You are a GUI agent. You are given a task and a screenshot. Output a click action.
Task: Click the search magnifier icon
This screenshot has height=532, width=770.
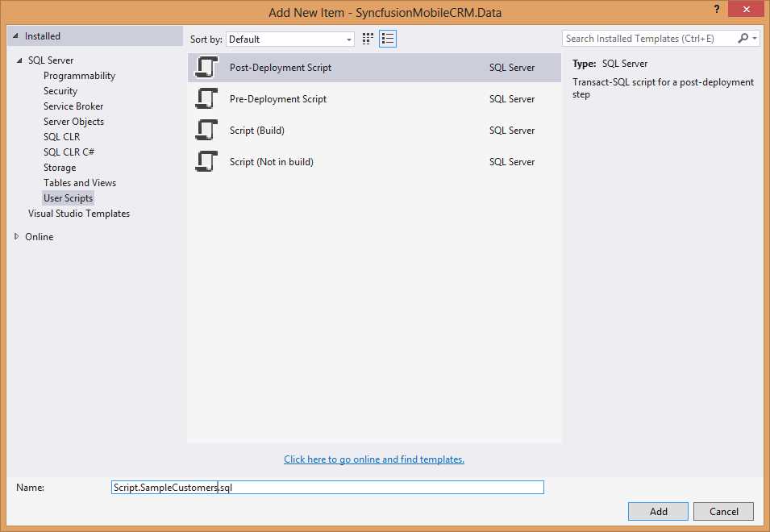[x=743, y=38]
